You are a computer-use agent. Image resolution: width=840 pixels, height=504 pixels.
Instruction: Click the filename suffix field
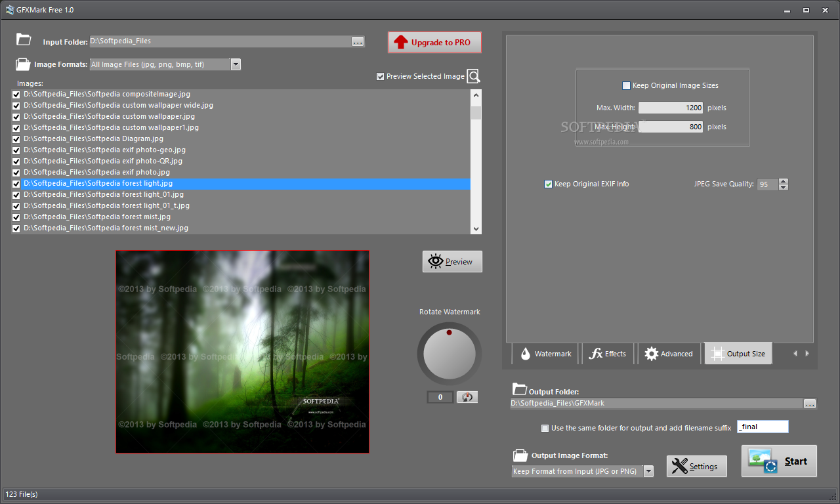coord(763,427)
